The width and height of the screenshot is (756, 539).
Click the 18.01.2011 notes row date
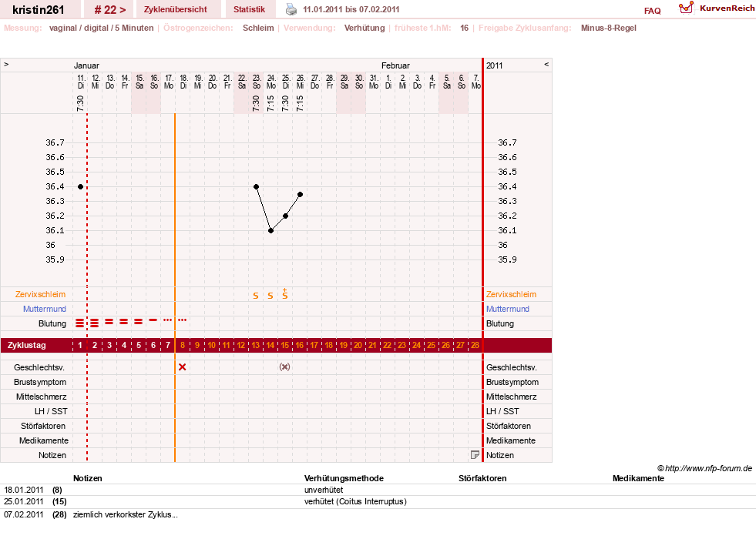click(24, 490)
